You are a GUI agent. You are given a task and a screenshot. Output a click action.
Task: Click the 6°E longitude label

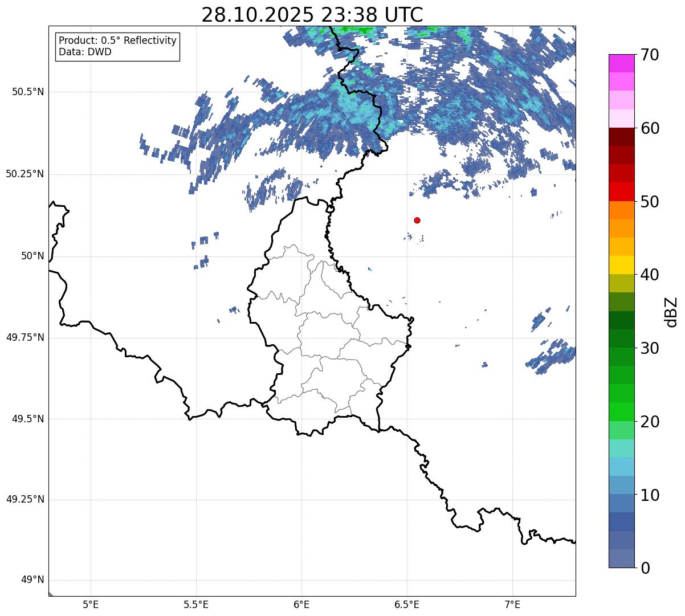click(301, 604)
